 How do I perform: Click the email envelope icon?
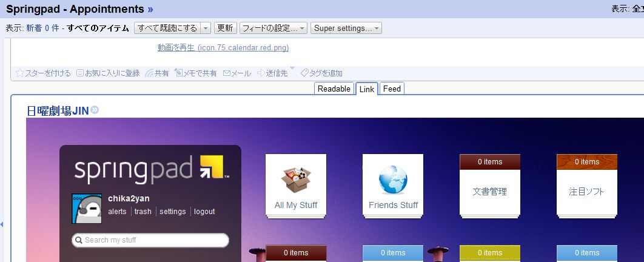point(227,73)
